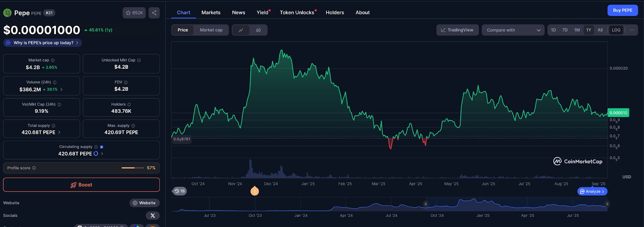Select 7D time range
The height and width of the screenshot is (227, 644).
tap(565, 30)
